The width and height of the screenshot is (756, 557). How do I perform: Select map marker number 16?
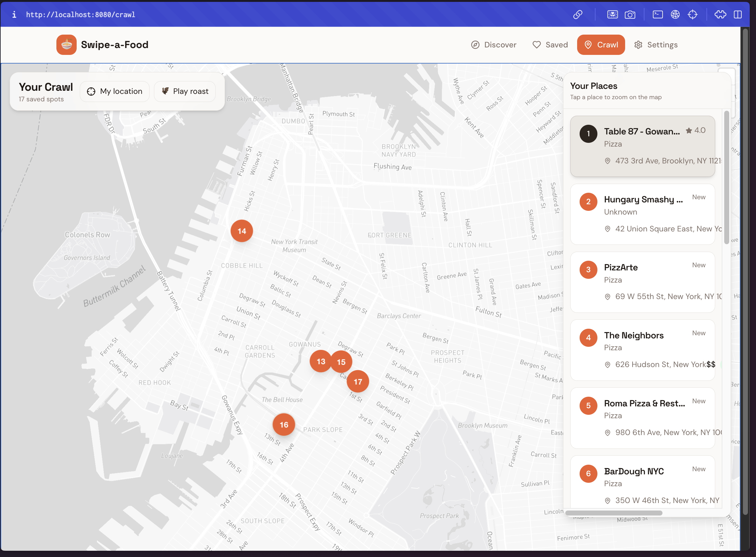(x=284, y=424)
